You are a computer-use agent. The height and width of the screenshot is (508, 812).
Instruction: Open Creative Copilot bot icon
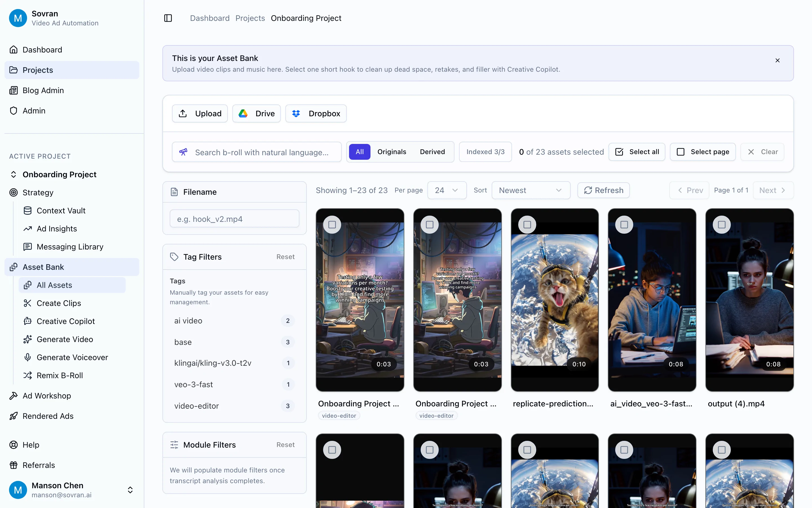tap(28, 321)
